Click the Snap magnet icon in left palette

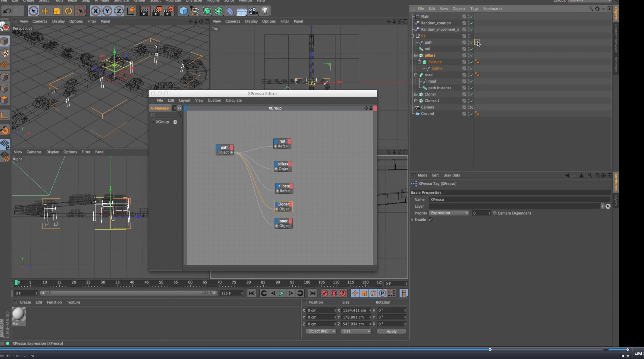click(x=5, y=130)
